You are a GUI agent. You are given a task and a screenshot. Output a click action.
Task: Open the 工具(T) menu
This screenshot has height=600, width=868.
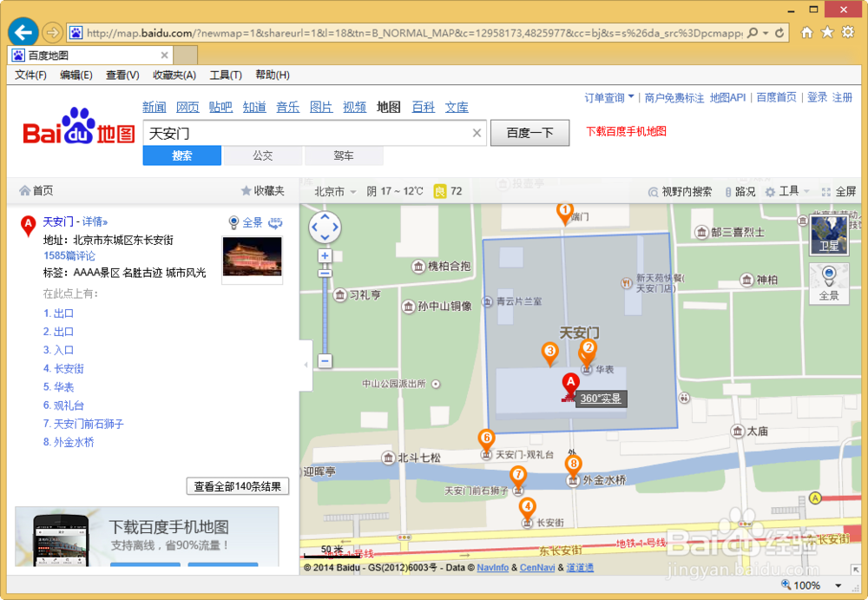[x=226, y=75]
